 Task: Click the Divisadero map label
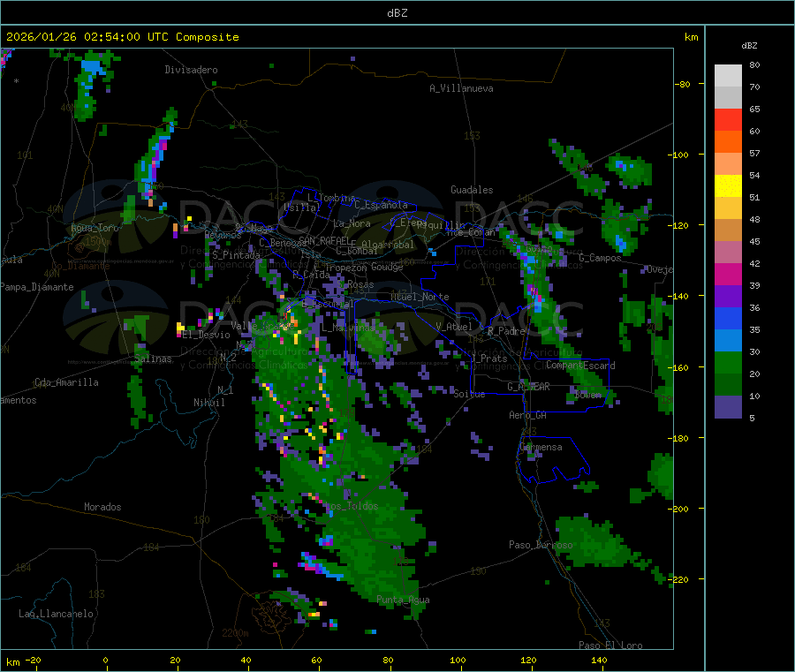[191, 70]
